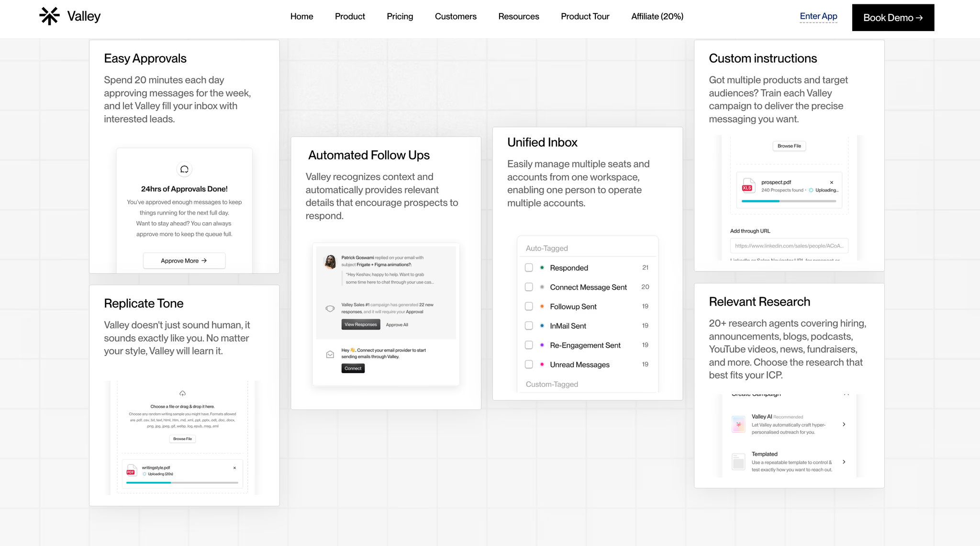The height and width of the screenshot is (546, 980).
Task: Click the campaign icon beside Valley Sales #1
Action: (330, 308)
